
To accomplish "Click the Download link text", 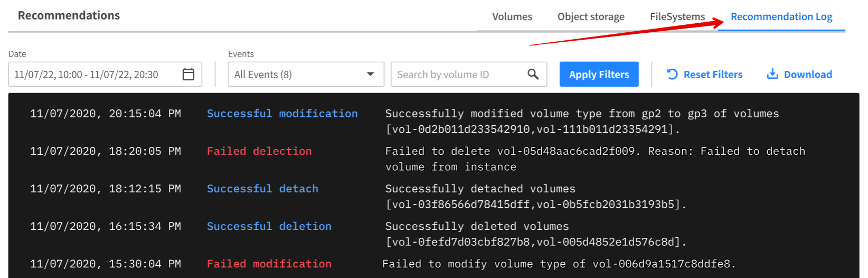I will coord(808,75).
